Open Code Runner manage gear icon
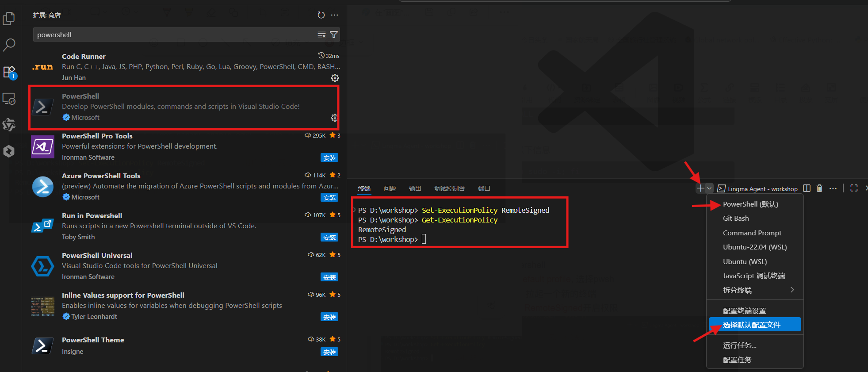The height and width of the screenshot is (372, 868). click(x=335, y=78)
